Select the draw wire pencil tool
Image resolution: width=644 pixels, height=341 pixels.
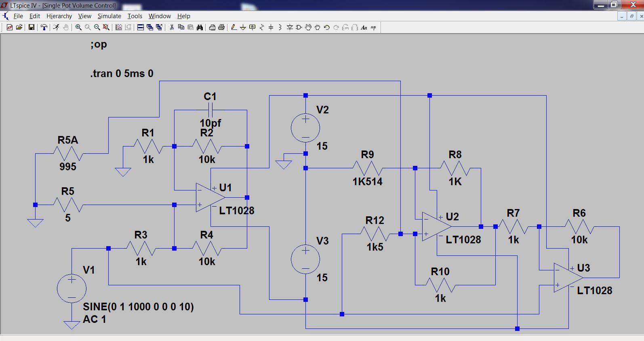point(234,27)
